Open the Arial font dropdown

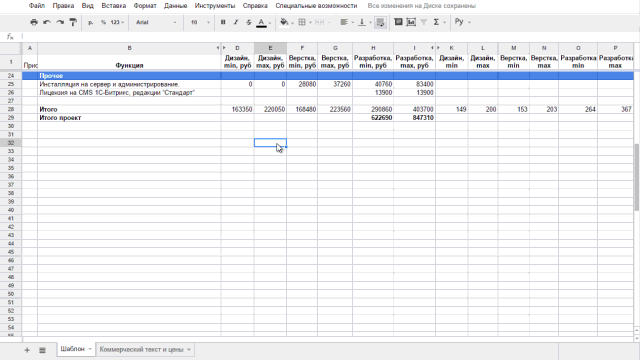click(x=156, y=22)
